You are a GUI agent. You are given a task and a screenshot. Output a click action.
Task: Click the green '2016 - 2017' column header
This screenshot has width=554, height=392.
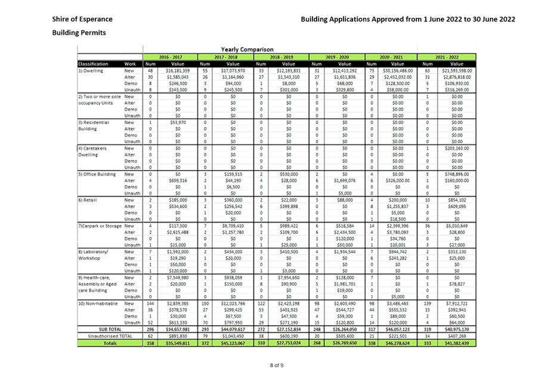point(169,57)
